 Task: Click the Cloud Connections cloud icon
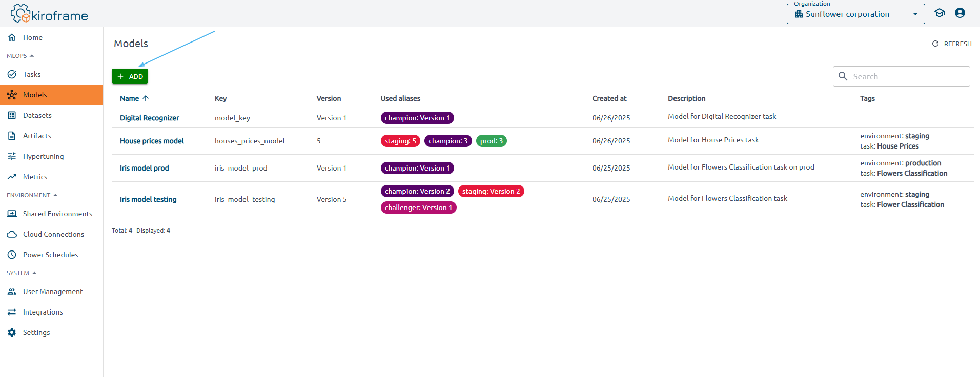[x=12, y=234]
